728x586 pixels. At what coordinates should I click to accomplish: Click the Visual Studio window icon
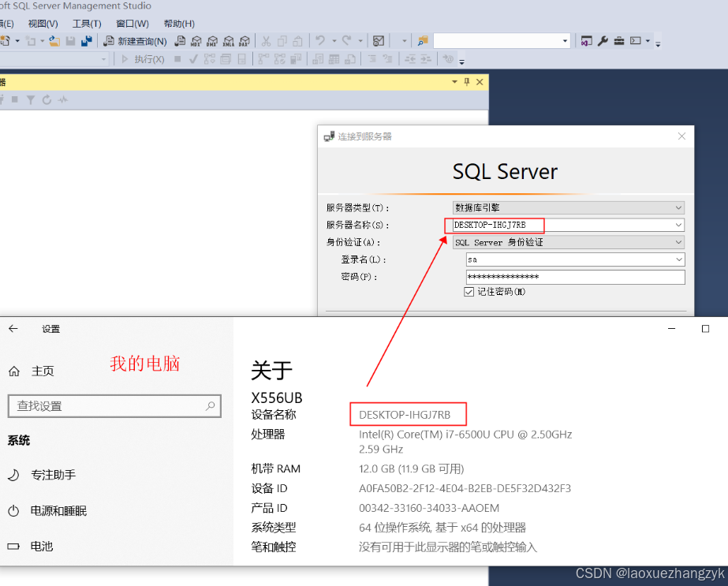coord(586,41)
